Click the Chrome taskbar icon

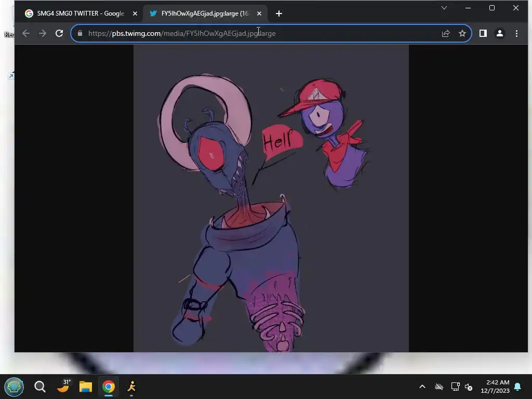coord(109,387)
